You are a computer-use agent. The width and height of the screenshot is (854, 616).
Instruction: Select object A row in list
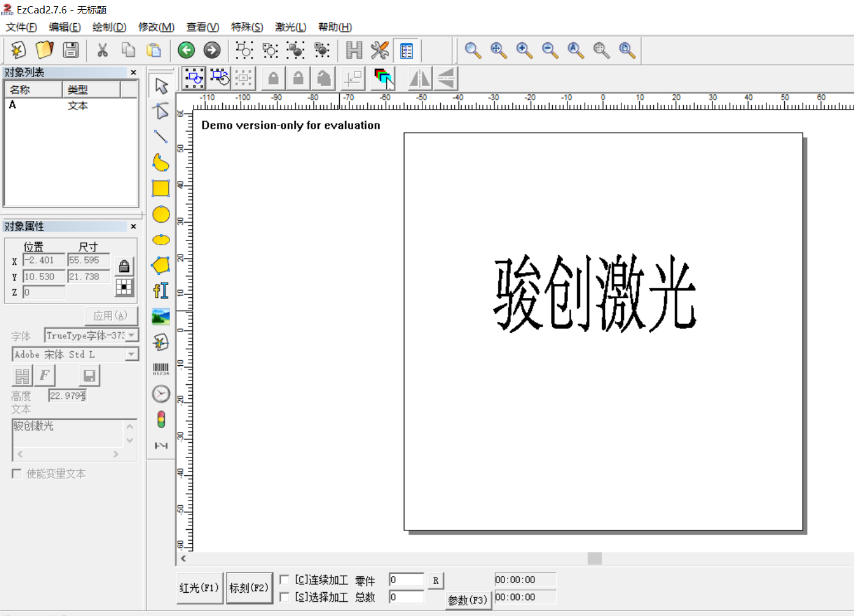click(70, 105)
